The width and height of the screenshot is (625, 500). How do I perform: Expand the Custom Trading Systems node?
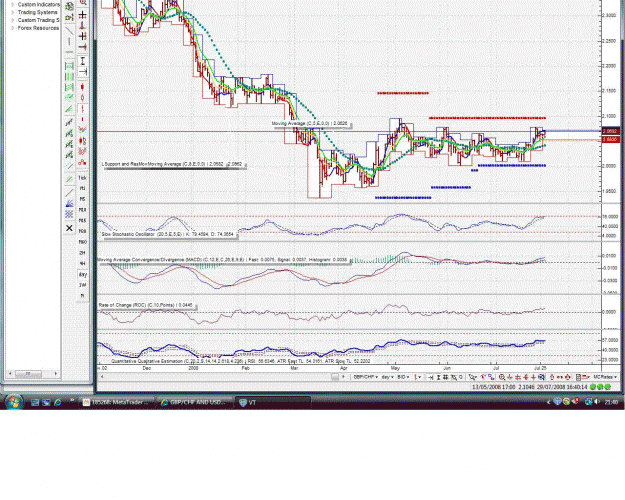13,20
